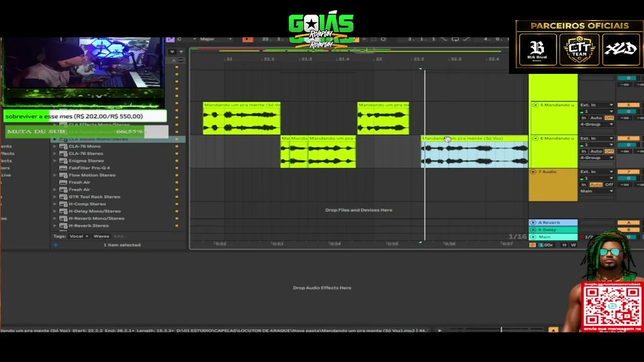
Task: Click the orange tag marker beside H-Comp Stereo
Action: [177, 204]
